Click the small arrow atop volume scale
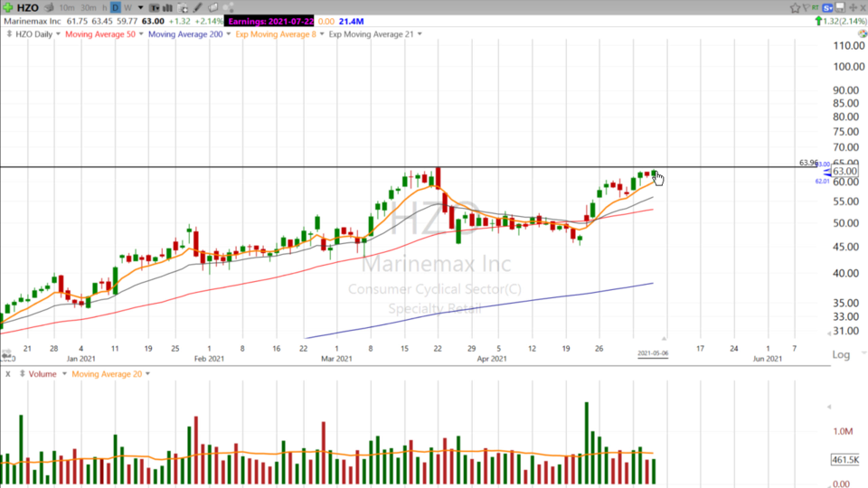Image resolution: width=868 pixels, height=488 pixels. (x=829, y=407)
